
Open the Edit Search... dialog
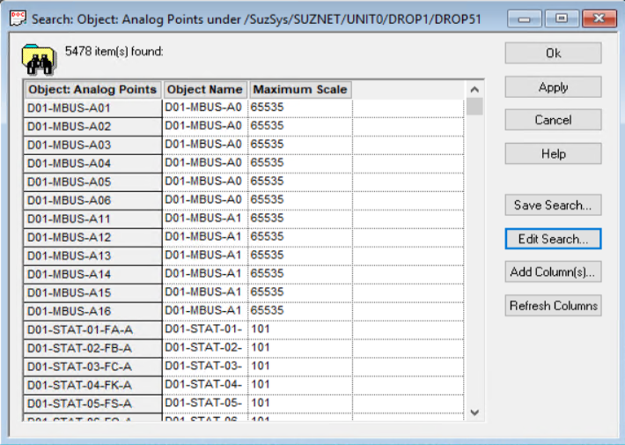pos(552,239)
